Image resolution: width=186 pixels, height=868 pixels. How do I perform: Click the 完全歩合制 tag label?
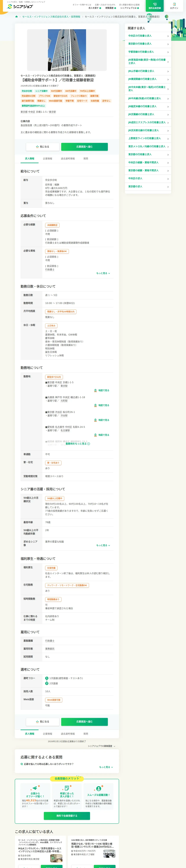pos(27,91)
